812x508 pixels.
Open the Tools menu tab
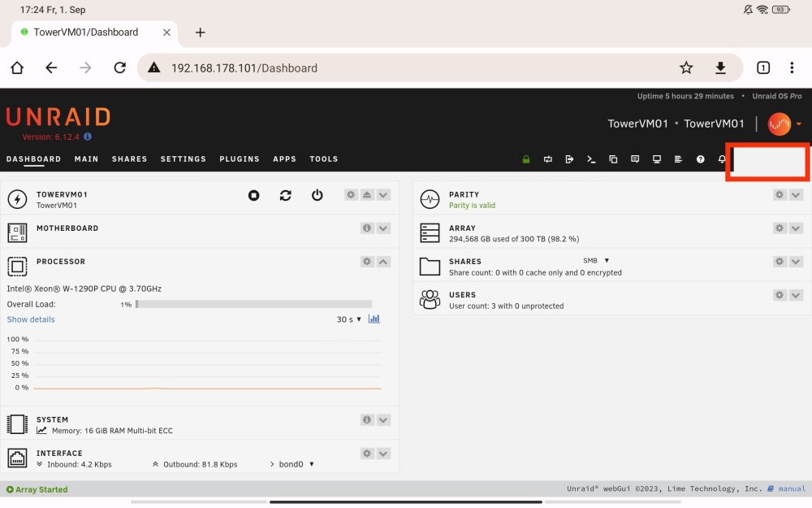pyautogui.click(x=324, y=159)
